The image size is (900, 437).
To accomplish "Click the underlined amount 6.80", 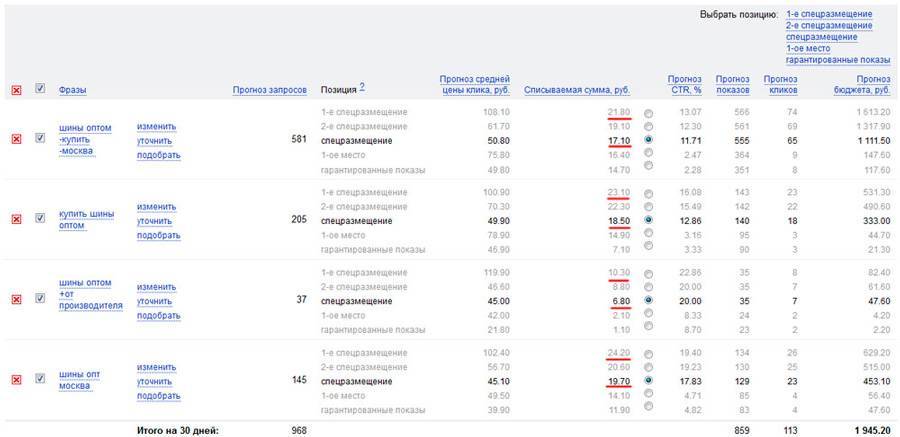I will [x=621, y=301].
